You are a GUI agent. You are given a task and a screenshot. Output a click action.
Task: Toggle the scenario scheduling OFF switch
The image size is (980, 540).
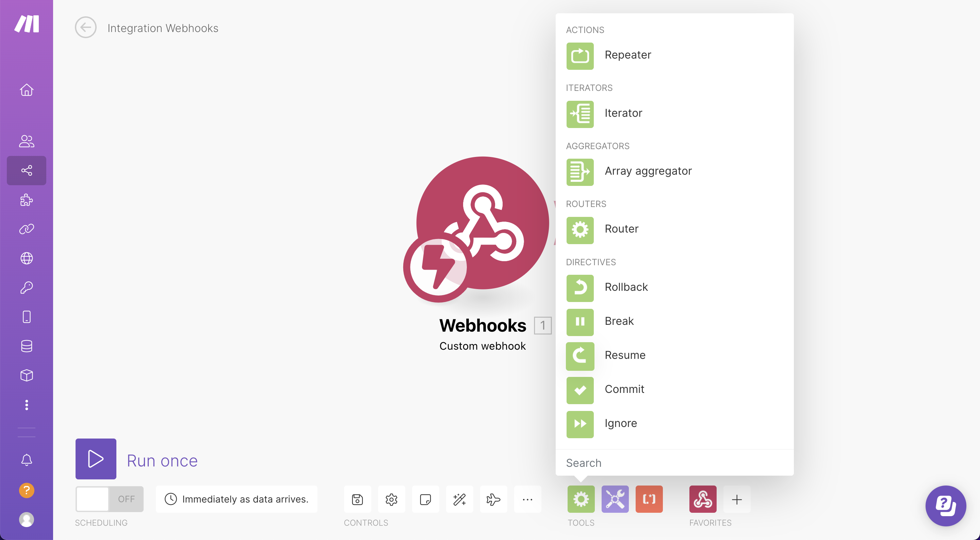pos(109,499)
